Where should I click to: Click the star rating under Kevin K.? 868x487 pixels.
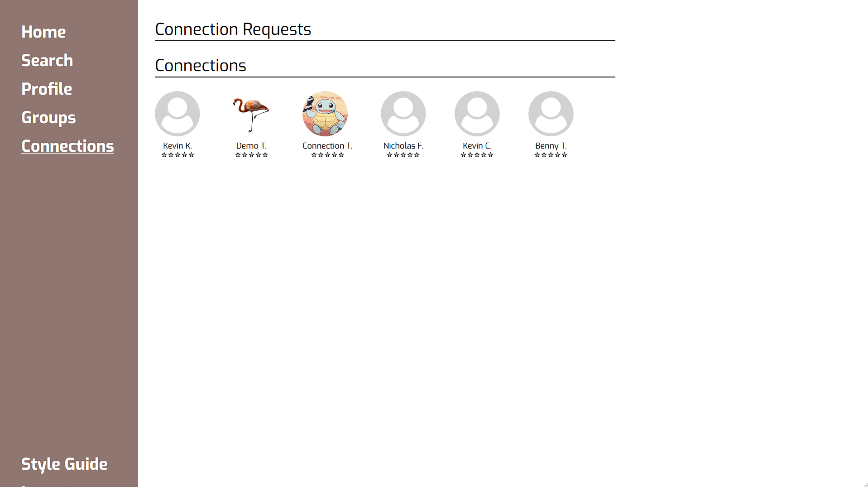pyautogui.click(x=177, y=155)
